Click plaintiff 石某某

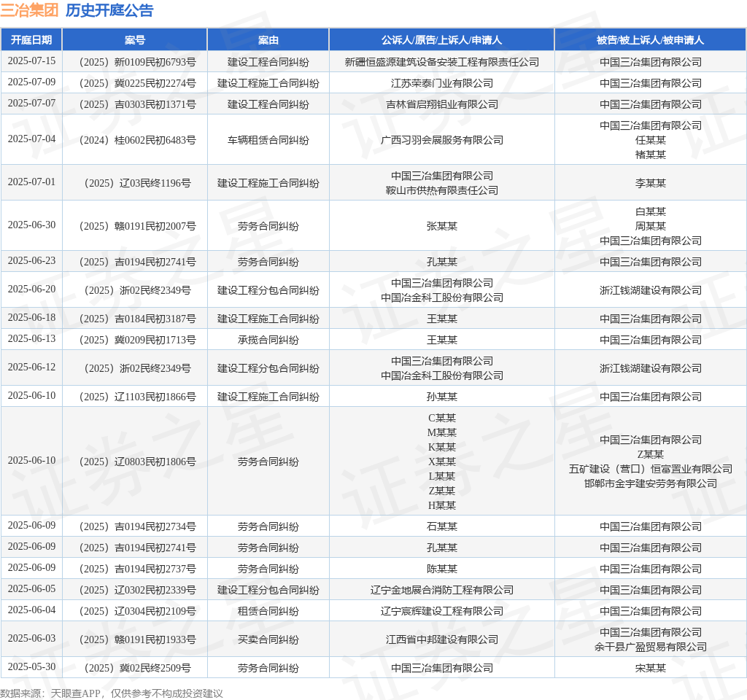pos(441,526)
